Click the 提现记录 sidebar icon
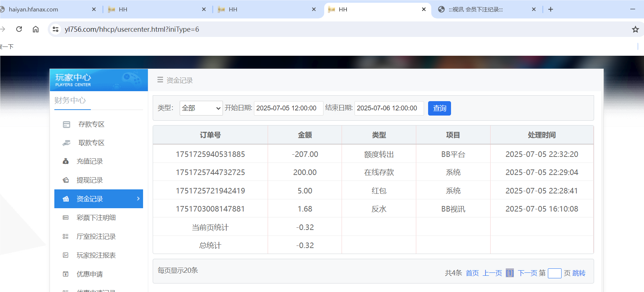This screenshot has width=644, height=292. [66, 180]
